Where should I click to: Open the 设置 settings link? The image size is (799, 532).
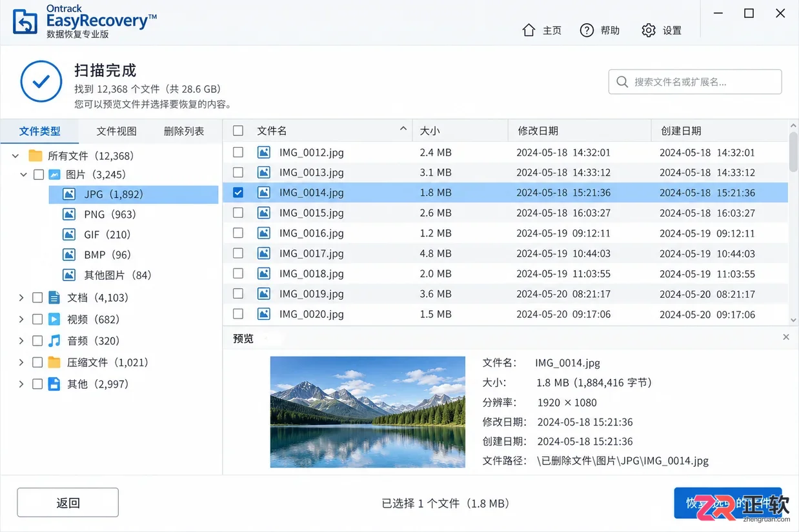click(662, 30)
